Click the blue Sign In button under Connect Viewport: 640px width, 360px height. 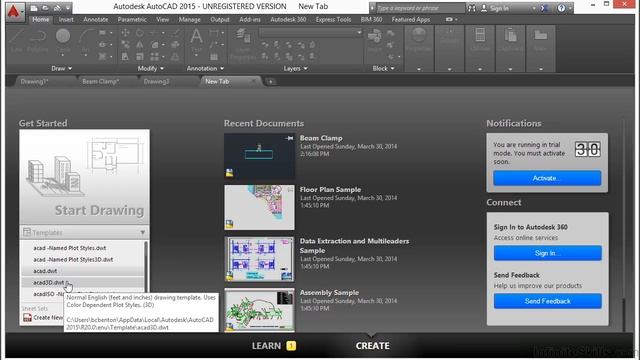click(x=547, y=253)
